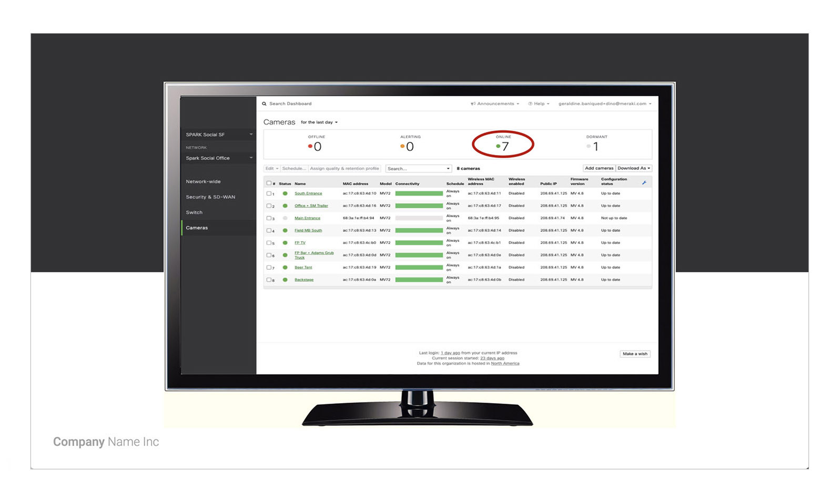Open the SPARK Social SF organization dropdown
This screenshot has height=504, width=840.
(x=218, y=135)
